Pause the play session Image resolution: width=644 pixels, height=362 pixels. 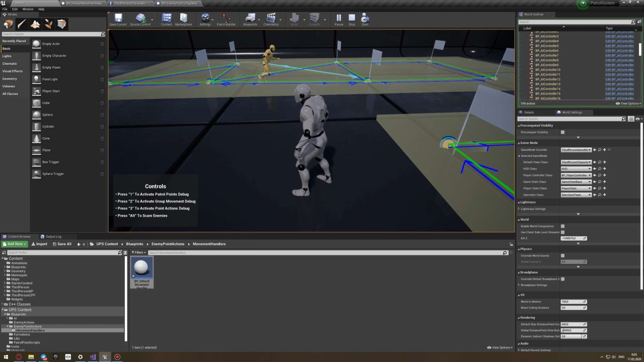tap(339, 19)
